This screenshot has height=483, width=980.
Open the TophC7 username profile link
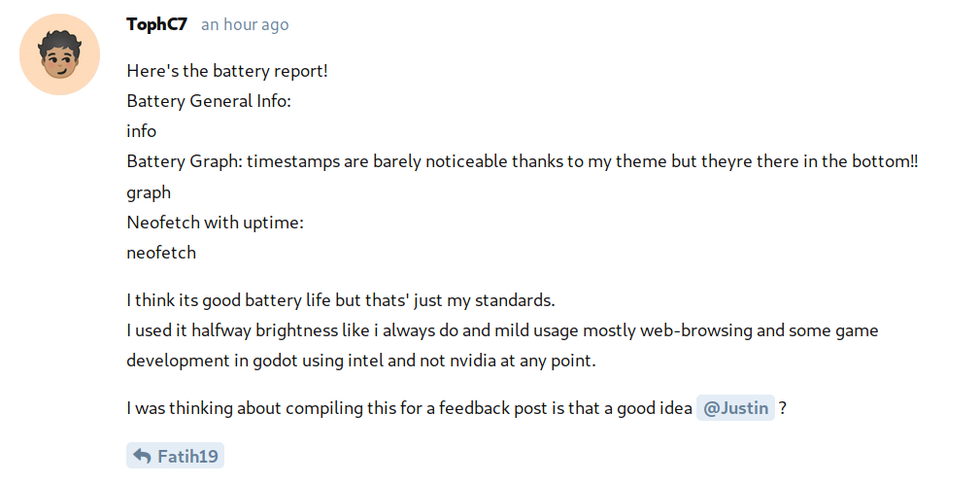(156, 24)
